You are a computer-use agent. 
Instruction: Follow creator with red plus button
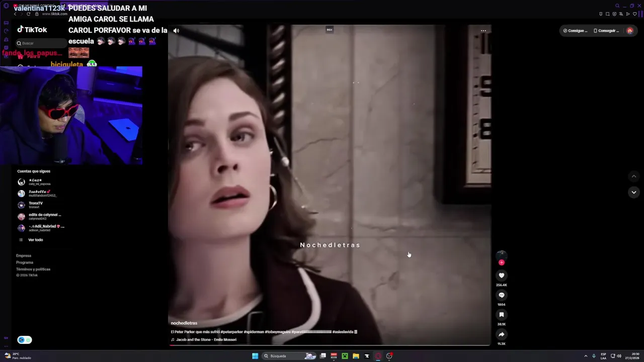coord(501,262)
